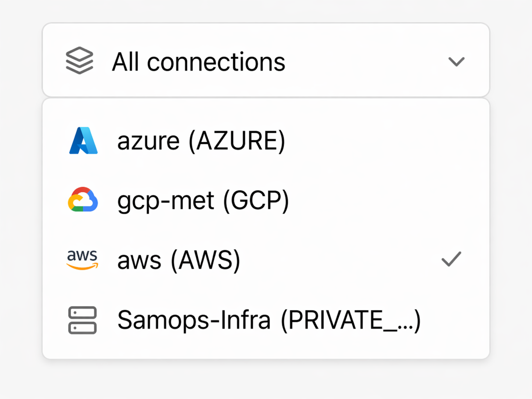Collapse the list using the chevron arrow
This screenshot has height=399, width=532.
point(456,61)
